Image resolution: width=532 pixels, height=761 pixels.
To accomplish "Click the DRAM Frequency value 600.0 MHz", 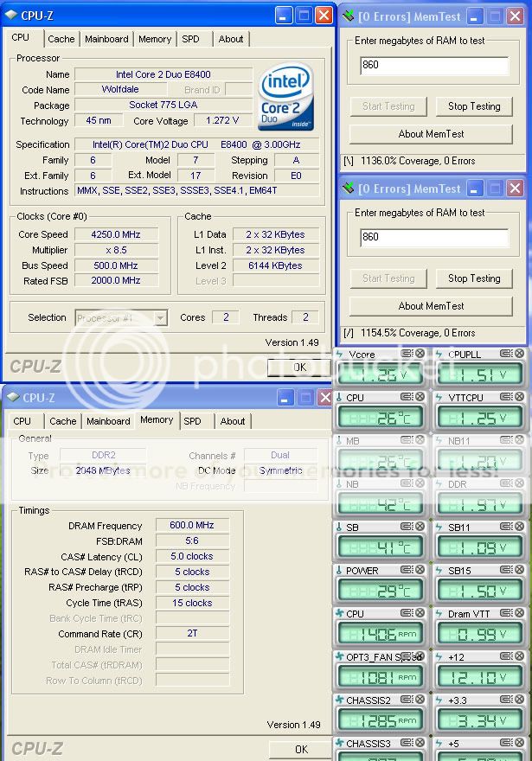I will click(x=192, y=525).
